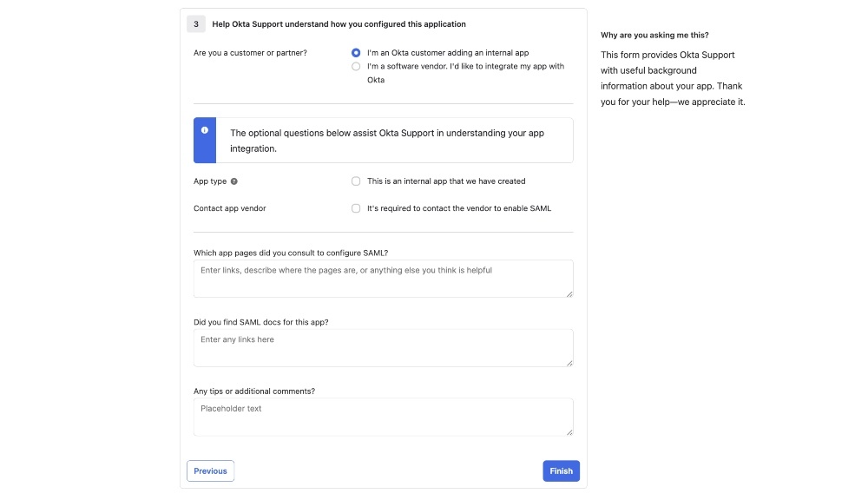Screen dimensions: 868x500
Task: Click the App type help question-mark icon
Action: [234, 181]
